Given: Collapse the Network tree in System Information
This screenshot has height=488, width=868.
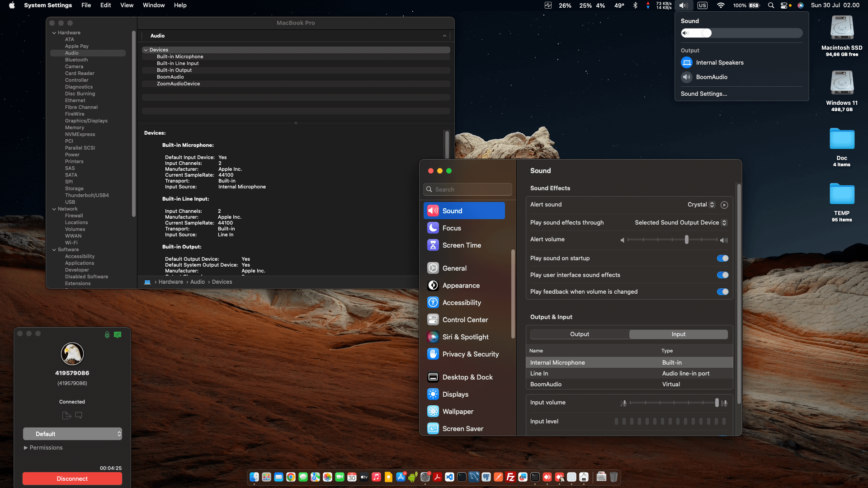Looking at the screenshot, I should tap(54, 209).
